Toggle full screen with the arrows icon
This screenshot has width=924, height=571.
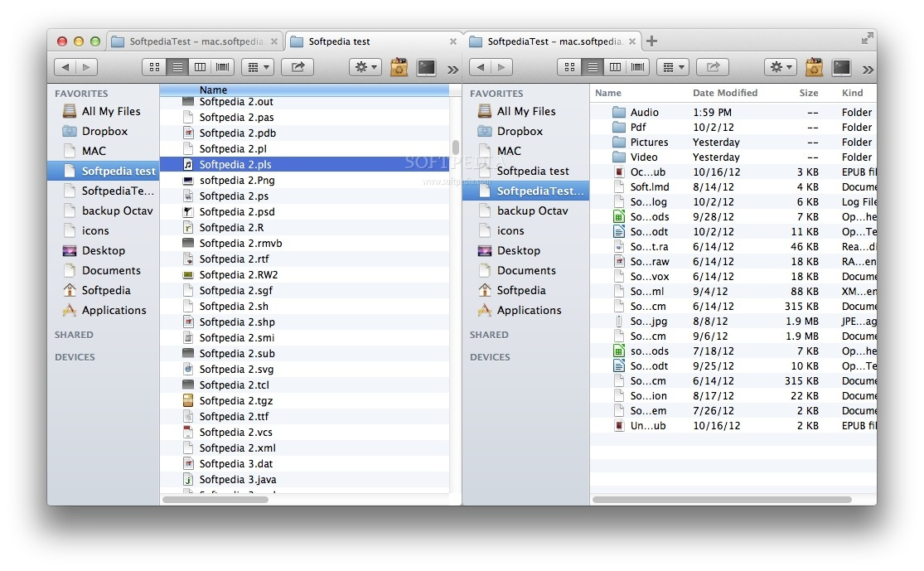[867, 39]
